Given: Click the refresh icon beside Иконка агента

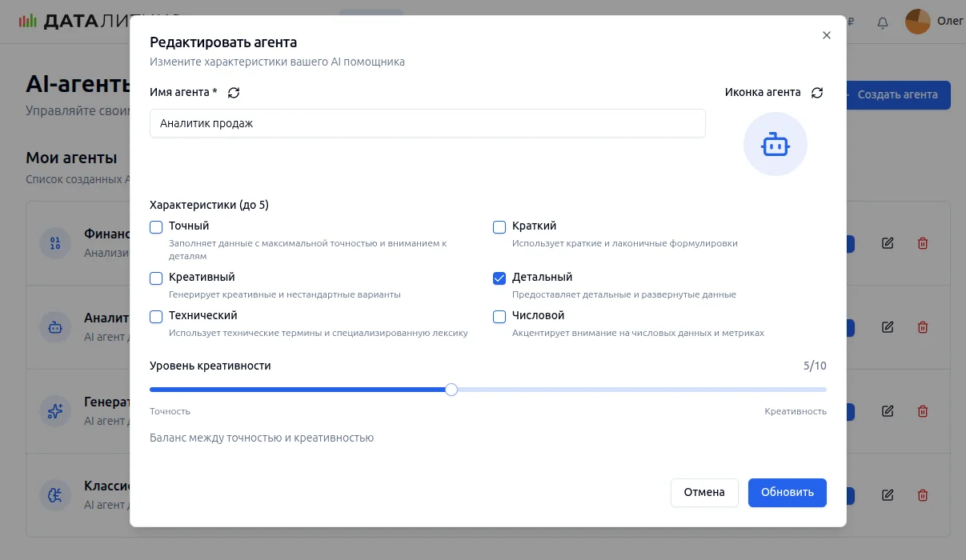Looking at the screenshot, I should 817,93.
